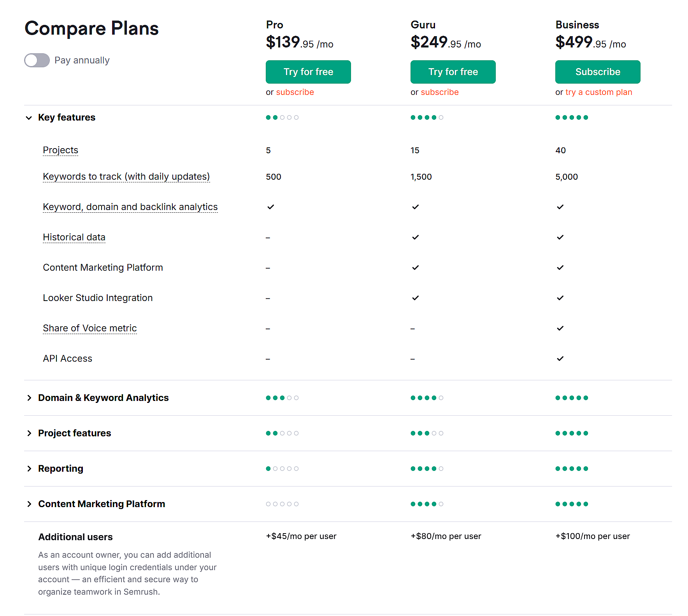Click the Guru checkmark for Looker Studio Integration
Image resolution: width=688 pixels, height=616 pixels.
pos(415,298)
